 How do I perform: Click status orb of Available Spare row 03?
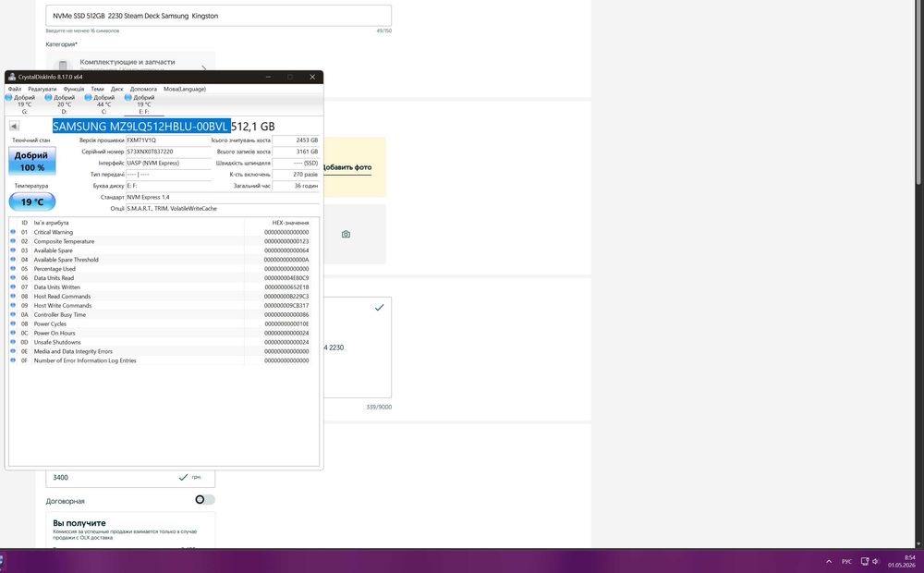tap(13, 250)
